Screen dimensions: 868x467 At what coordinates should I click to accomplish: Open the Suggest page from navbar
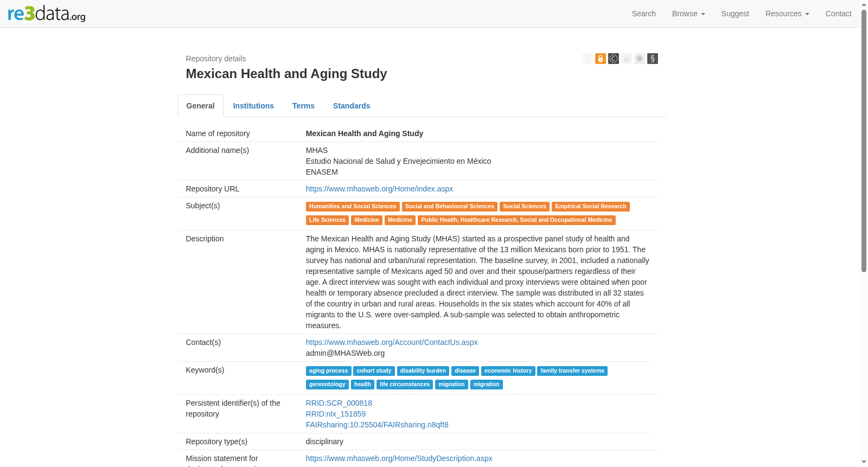click(735, 14)
